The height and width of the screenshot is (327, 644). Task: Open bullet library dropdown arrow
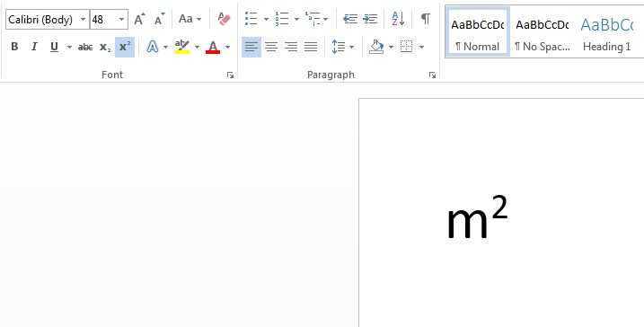coord(266,19)
